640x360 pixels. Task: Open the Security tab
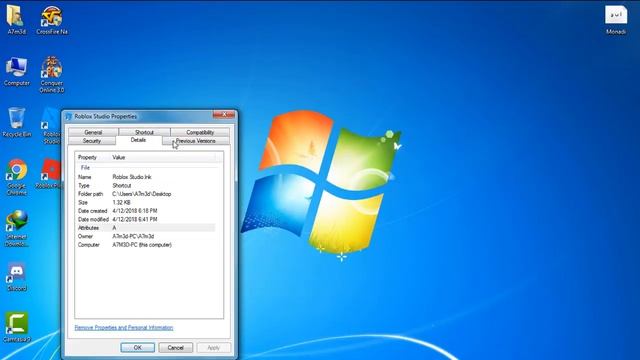92,141
